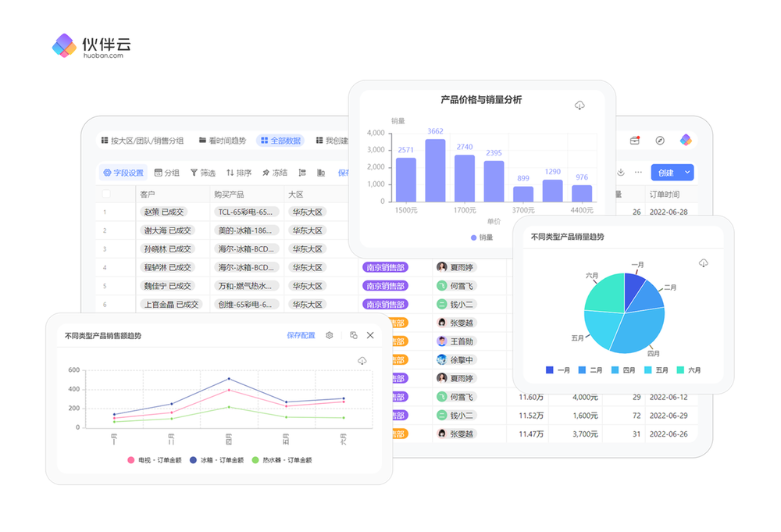Click the 冻结 freeze columns tool
This screenshot has width=781, height=532.
pyautogui.click(x=275, y=173)
